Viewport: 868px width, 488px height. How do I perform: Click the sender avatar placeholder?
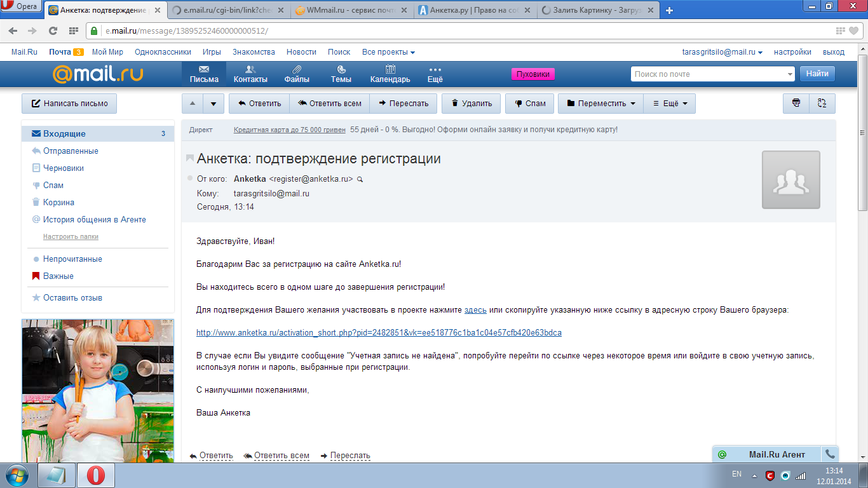click(791, 180)
